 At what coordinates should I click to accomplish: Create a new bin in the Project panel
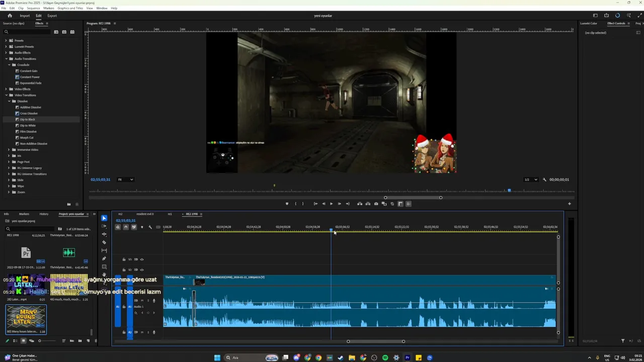click(80, 341)
